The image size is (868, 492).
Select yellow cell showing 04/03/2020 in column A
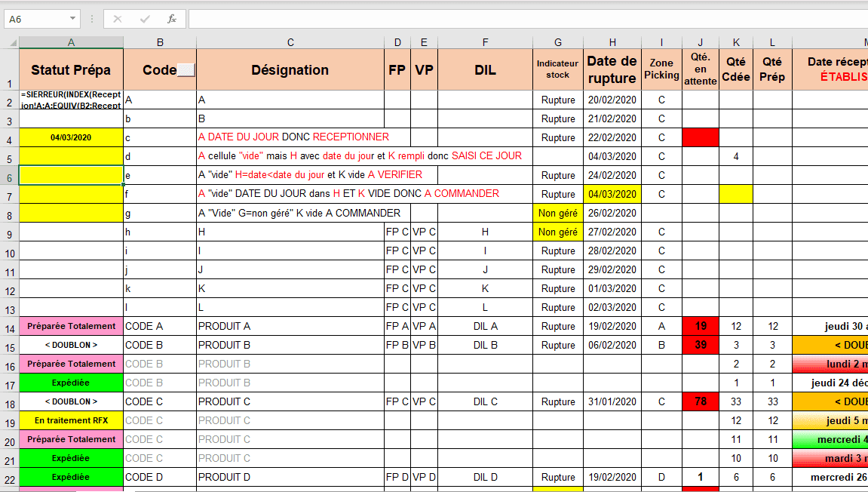click(71, 137)
